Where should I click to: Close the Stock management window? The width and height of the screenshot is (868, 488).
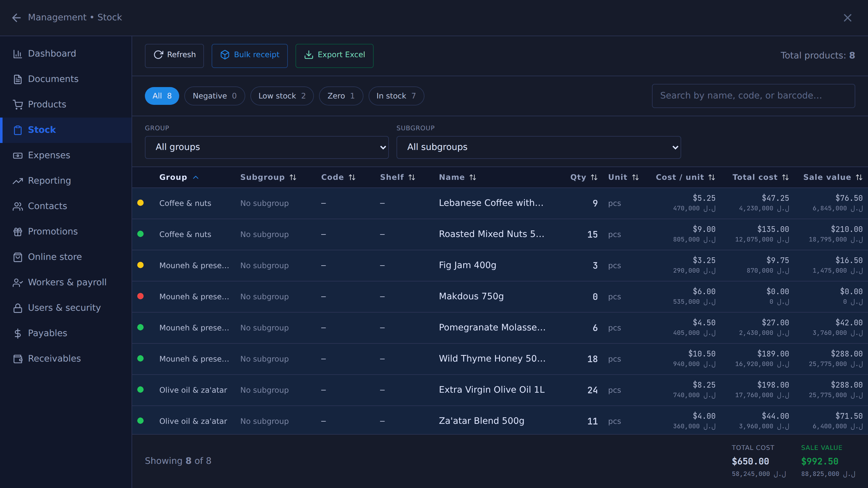click(847, 18)
